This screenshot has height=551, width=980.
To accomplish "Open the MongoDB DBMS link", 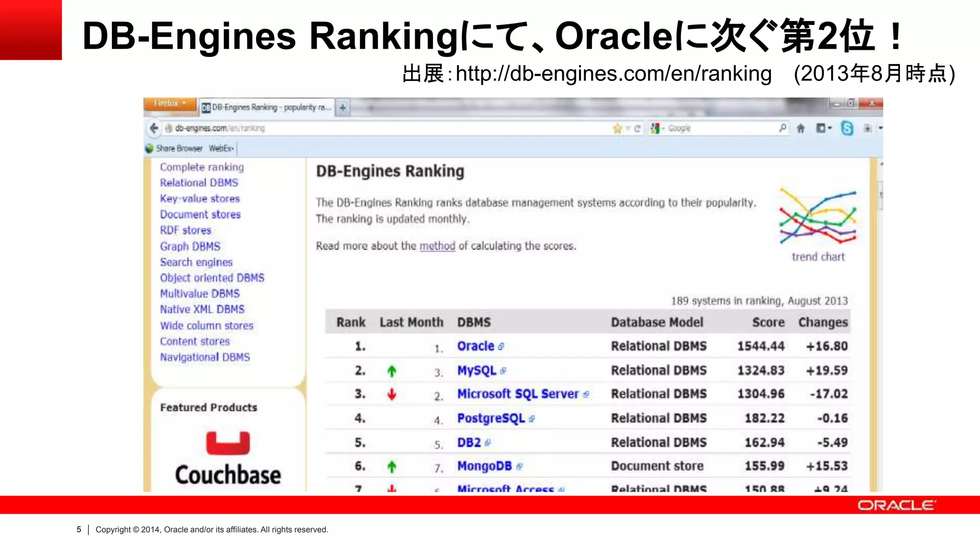I will (x=484, y=466).
